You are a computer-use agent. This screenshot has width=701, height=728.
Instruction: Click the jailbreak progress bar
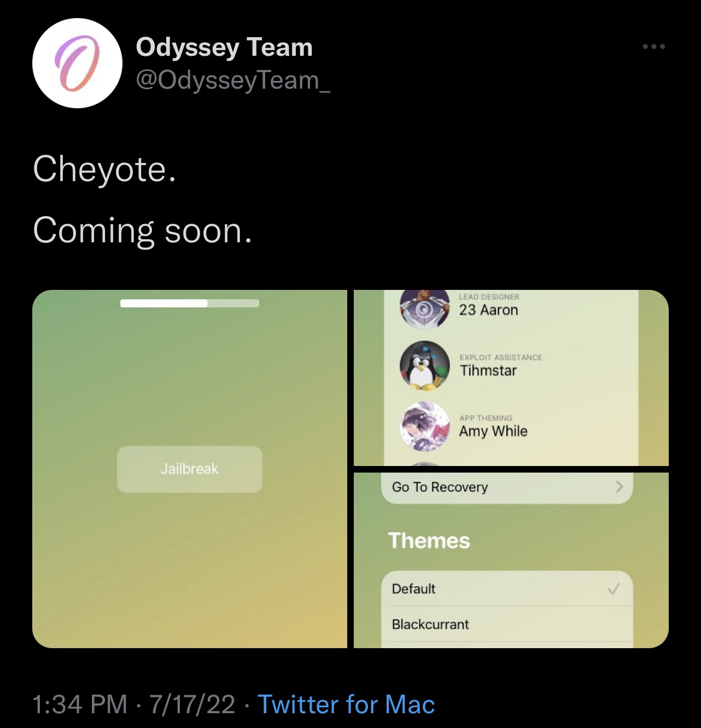tap(190, 304)
